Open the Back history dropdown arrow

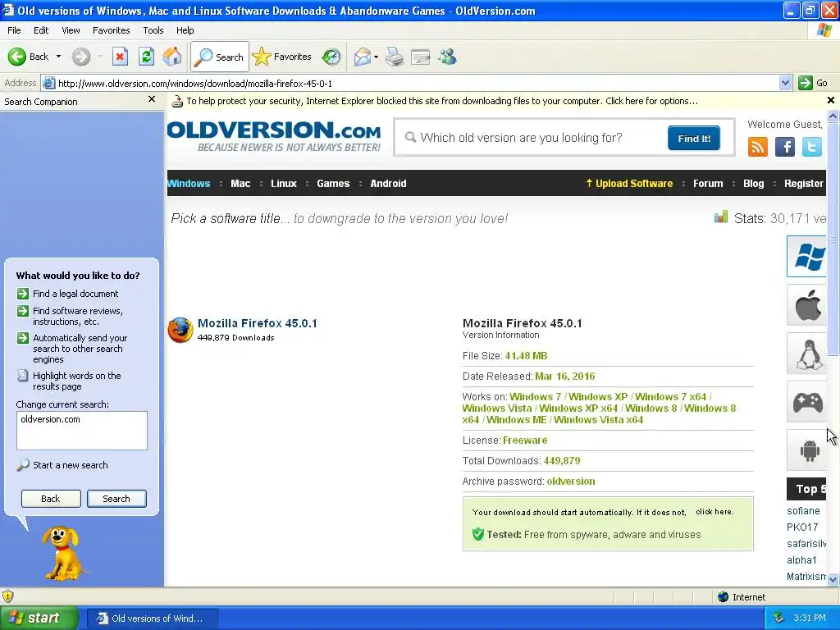58,57
